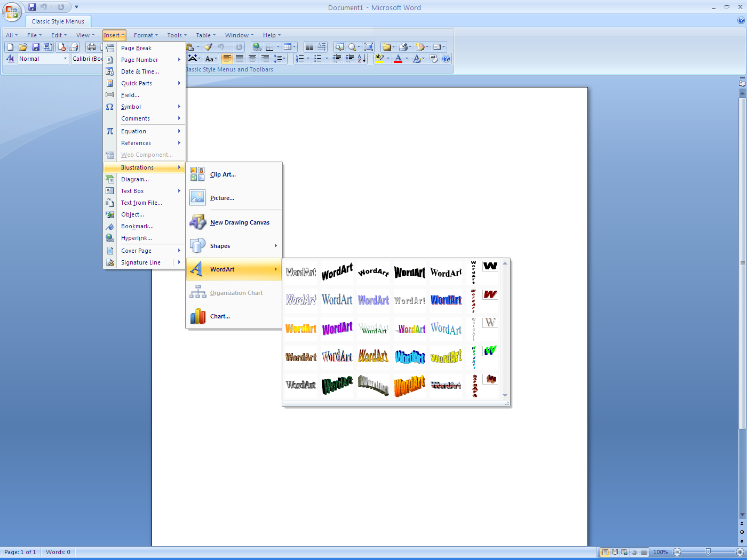Expand the Shapes submenu
The image size is (747, 560).
[234, 246]
